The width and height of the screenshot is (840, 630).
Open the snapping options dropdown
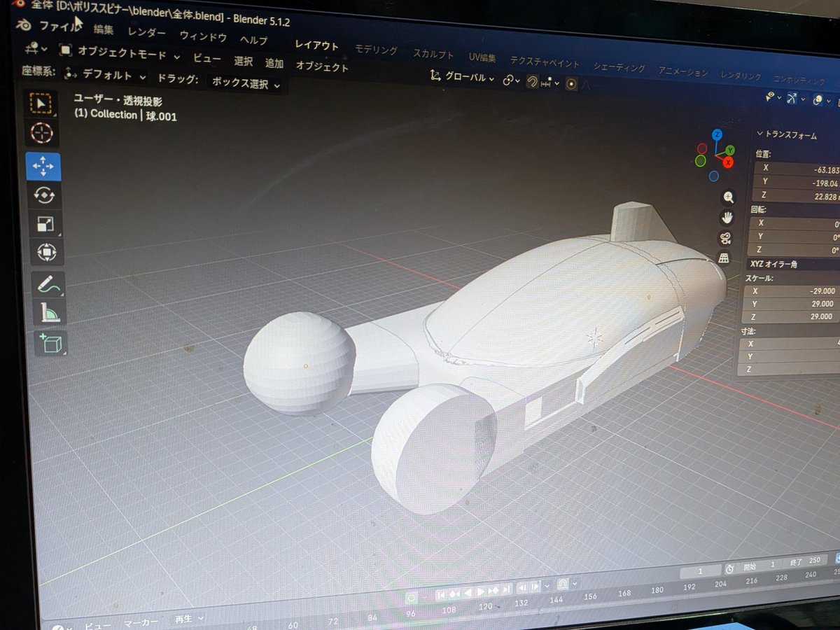tap(551, 83)
